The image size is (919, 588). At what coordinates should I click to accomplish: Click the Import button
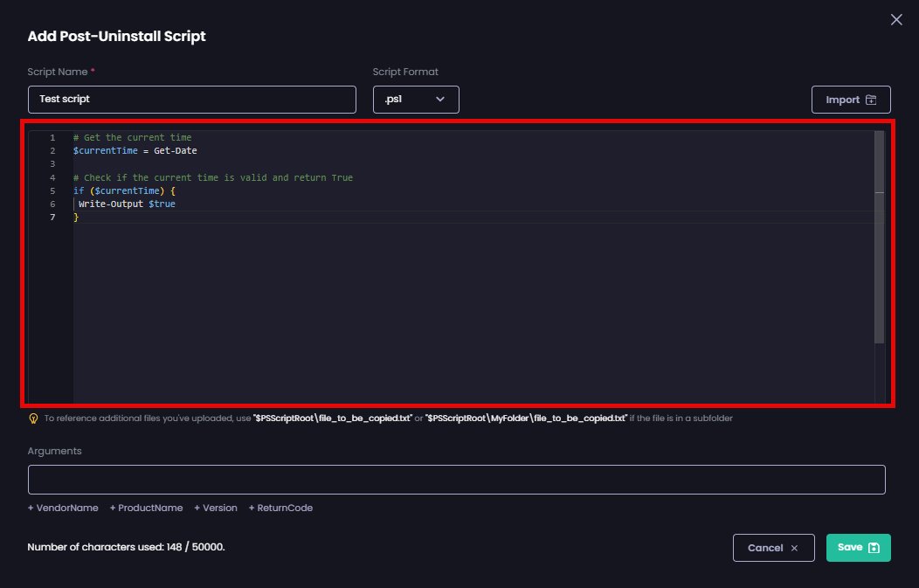[851, 100]
